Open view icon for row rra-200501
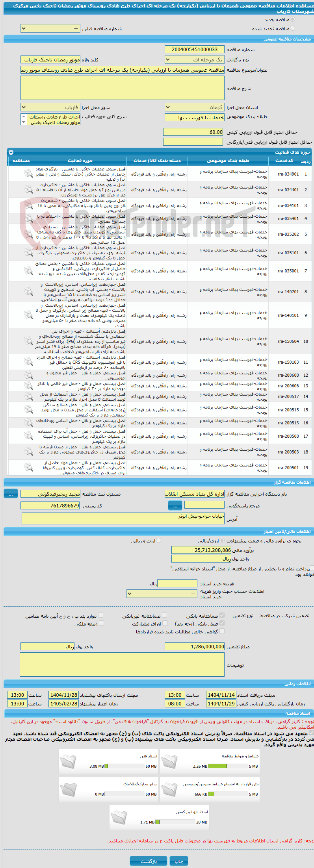 click(28, 468)
